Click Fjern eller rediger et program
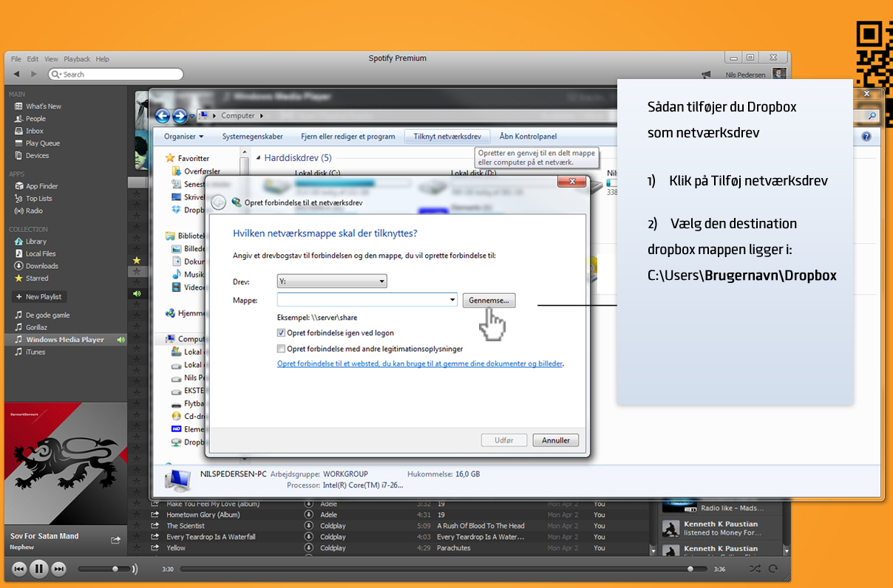Viewport: 893px width, 588px height. [347, 137]
